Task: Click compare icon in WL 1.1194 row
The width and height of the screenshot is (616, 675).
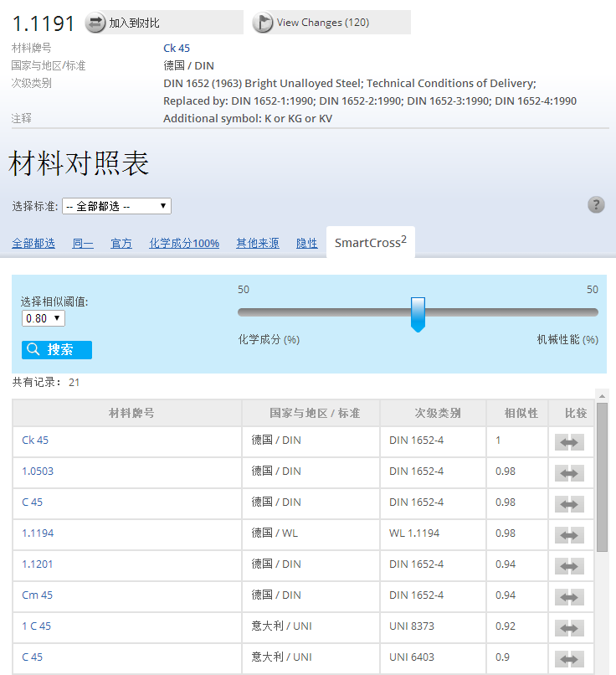Action: [569, 536]
